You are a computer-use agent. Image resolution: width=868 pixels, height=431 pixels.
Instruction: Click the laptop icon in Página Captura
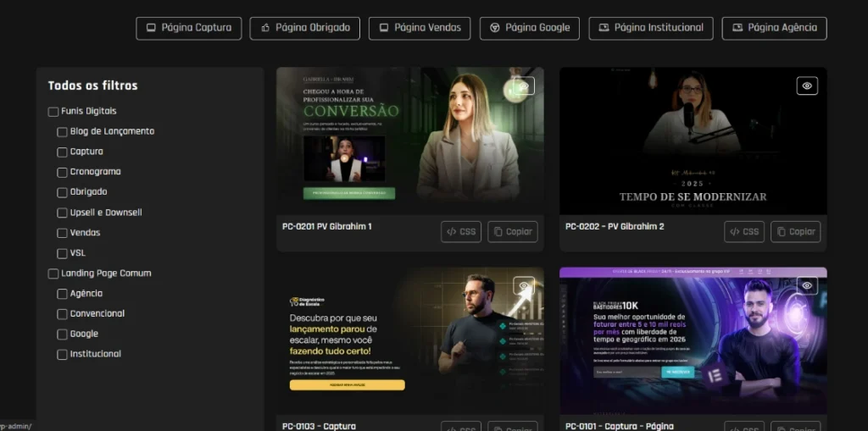[151, 28]
